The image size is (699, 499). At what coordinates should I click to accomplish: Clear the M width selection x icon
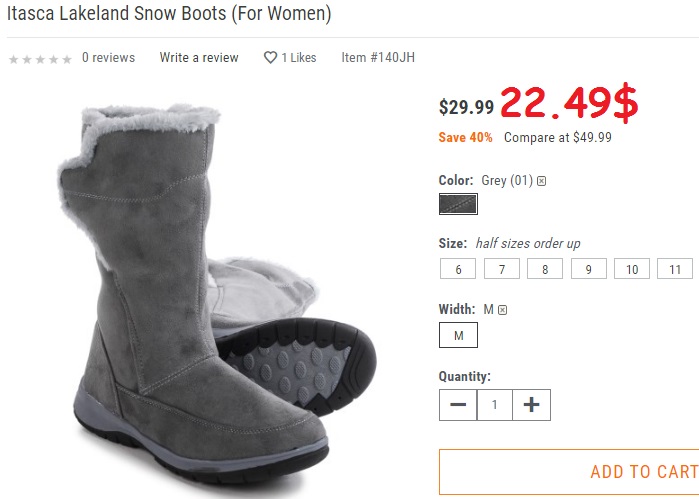[503, 310]
